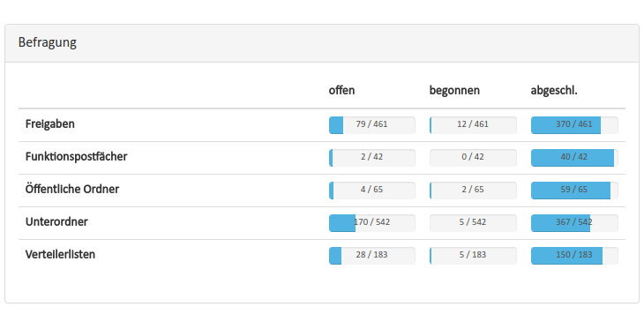Viewport: 644px width, 329px height.
Task: Select the Verteilerlisten row label
Action: tap(60, 255)
